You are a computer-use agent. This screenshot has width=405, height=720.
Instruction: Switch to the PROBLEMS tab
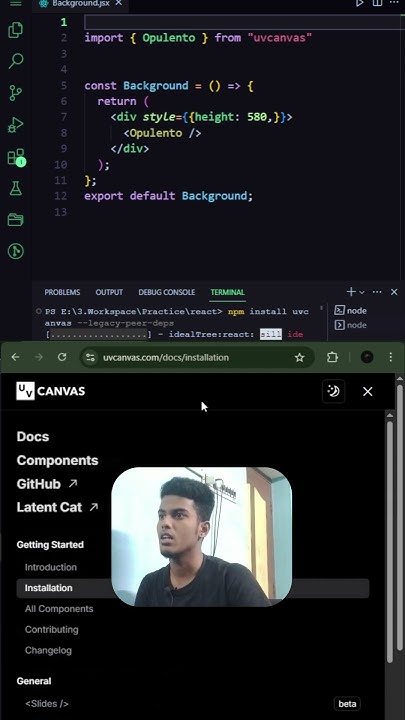pyautogui.click(x=62, y=292)
